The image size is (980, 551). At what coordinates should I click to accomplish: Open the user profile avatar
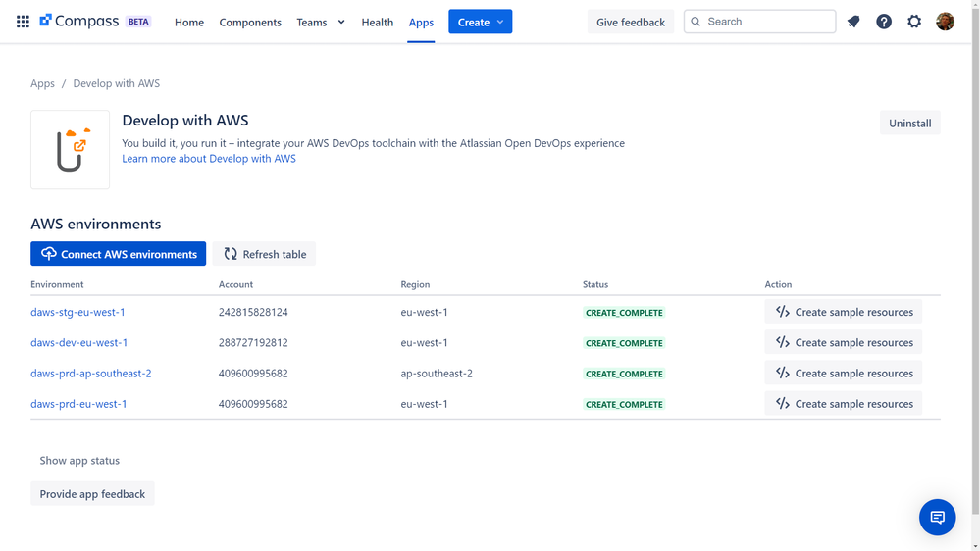(x=945, y=22)
